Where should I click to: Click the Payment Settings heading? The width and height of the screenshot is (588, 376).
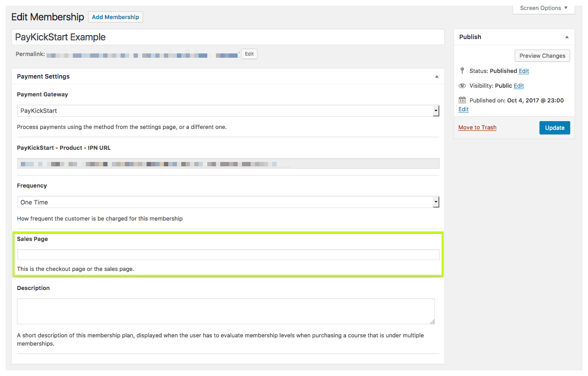click(x=43, y=76)
